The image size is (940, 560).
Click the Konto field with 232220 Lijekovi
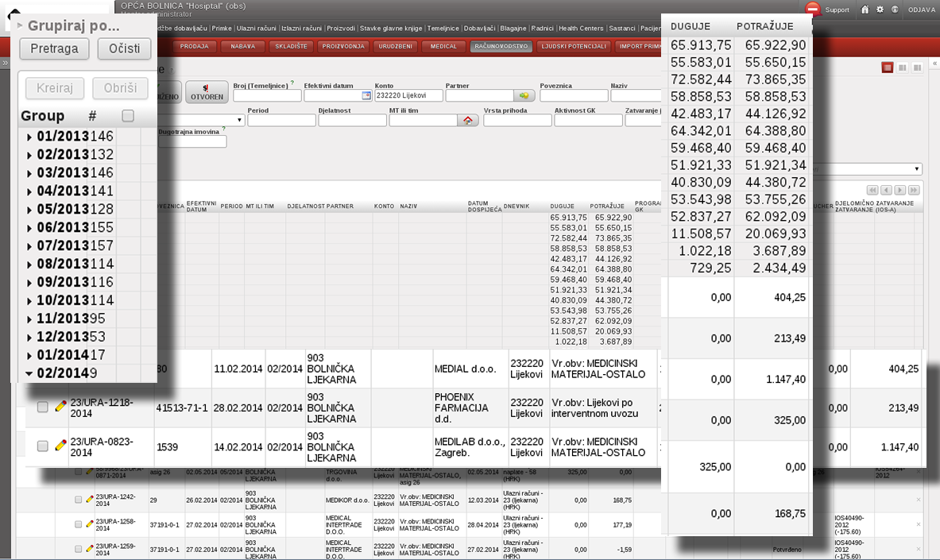pyautogui.click(x=409, y=95)
